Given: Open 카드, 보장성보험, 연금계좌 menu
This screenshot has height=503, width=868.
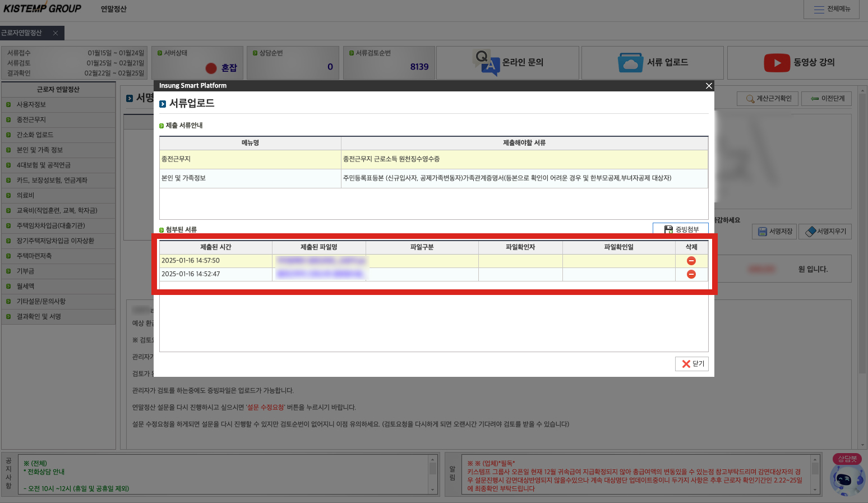Looking at the screenshot, I should (x=58, y=181).
